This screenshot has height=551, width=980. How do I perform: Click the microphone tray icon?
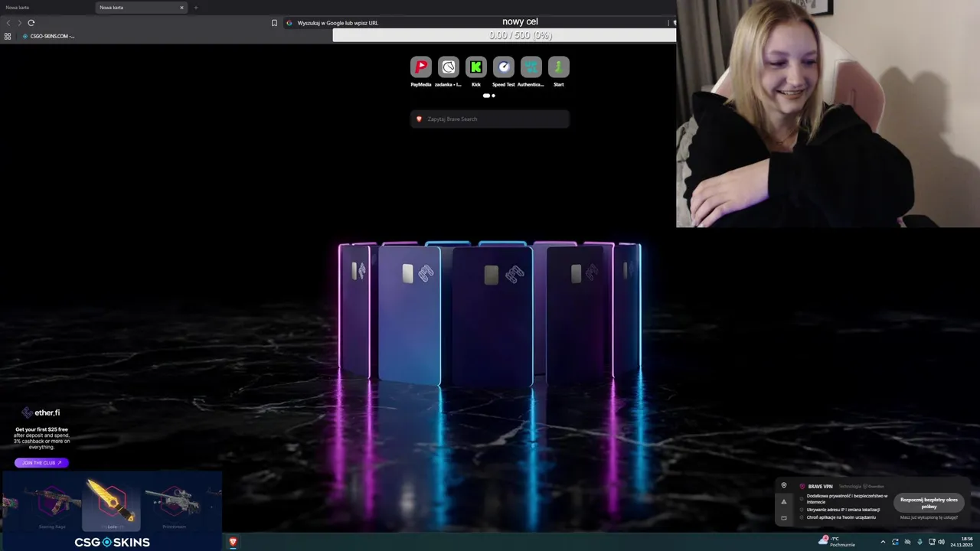[920, 542]
